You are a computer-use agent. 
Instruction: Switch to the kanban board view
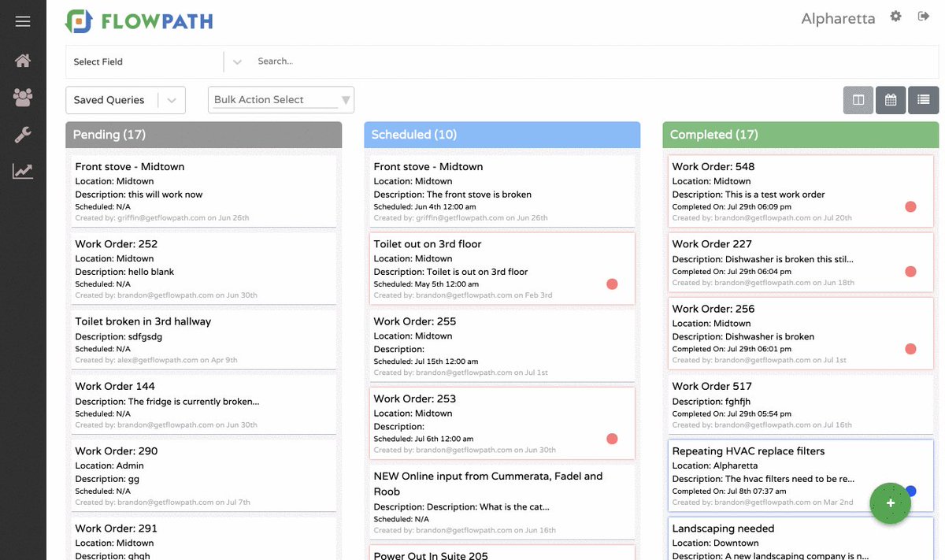(x=858, y=100)
